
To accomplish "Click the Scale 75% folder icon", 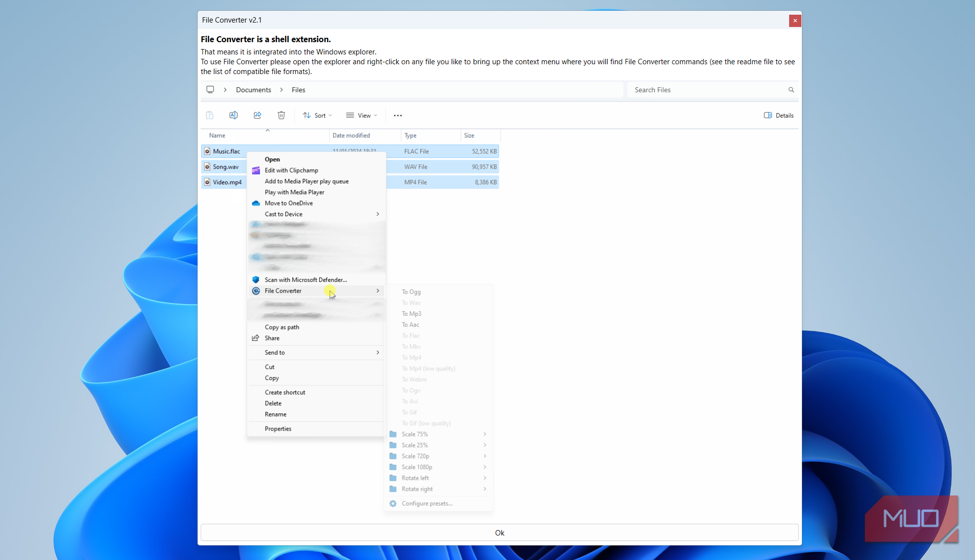I will [x=393, y=434].
